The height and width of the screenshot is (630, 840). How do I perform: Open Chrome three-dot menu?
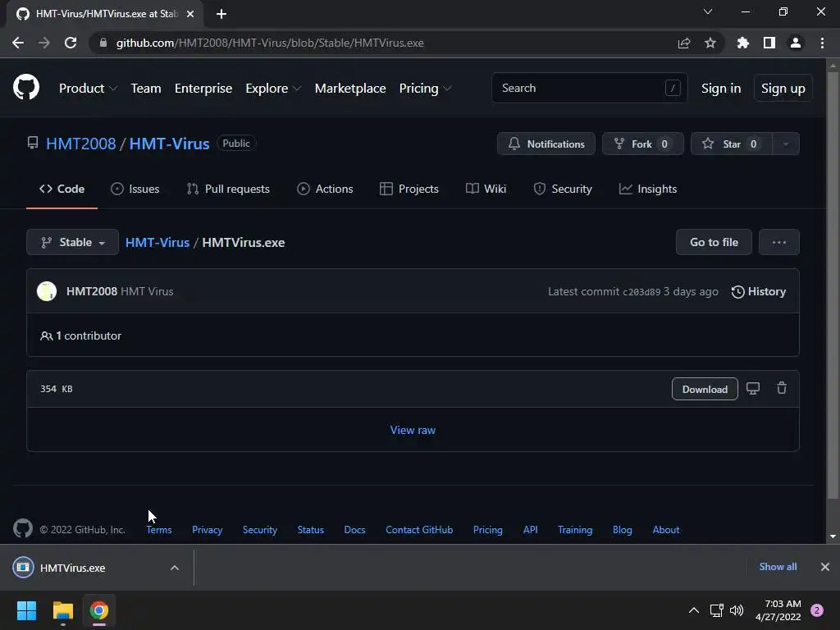click(x=822, y=43)
